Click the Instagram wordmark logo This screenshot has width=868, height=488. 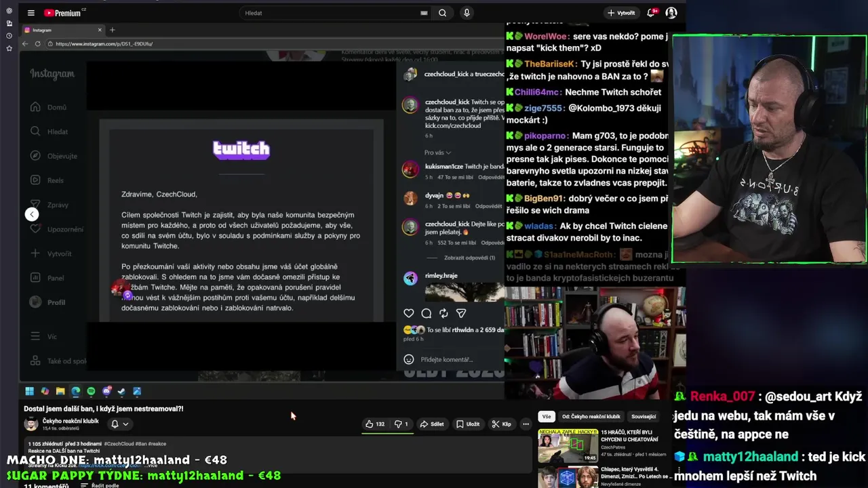click(x=52, y=74)
